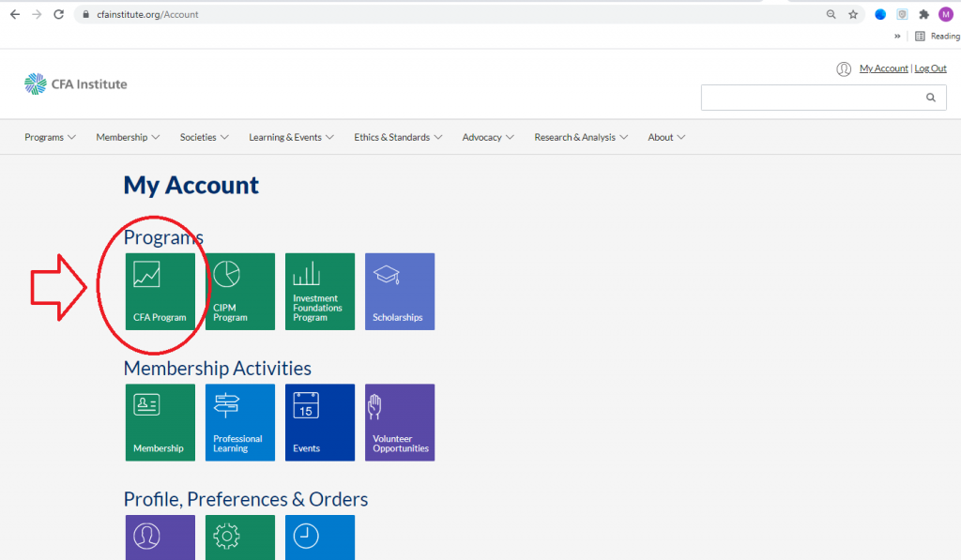Screen dimensions: 961x560
Task: Open the Scholarships tile
Action: 400,292
